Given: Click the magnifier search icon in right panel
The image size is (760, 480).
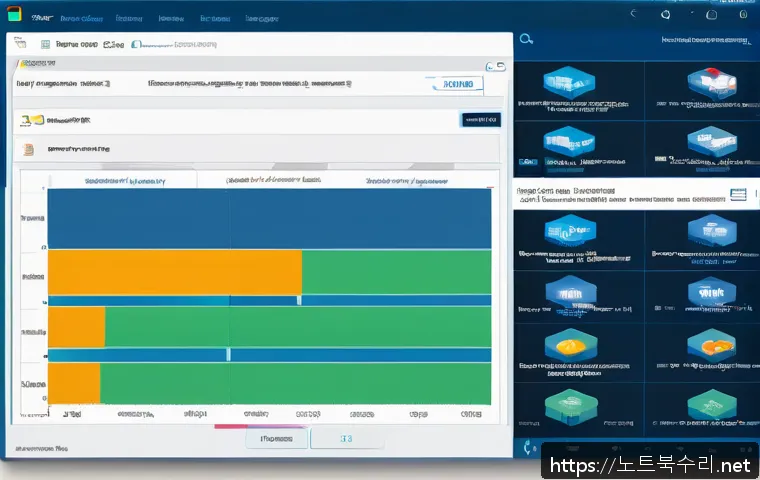Looking at the screenshot, I should click(x=526, y=39).
